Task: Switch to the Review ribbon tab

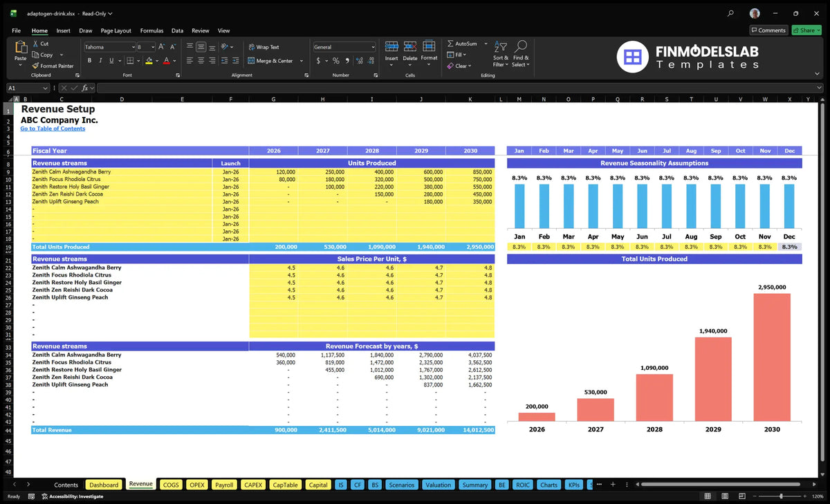Action: 200,30
